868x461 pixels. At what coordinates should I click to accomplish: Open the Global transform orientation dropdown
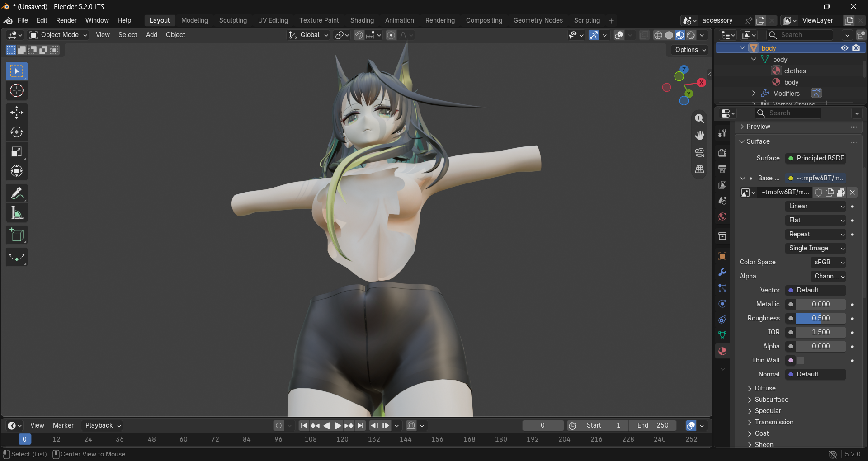click(308, 35)
